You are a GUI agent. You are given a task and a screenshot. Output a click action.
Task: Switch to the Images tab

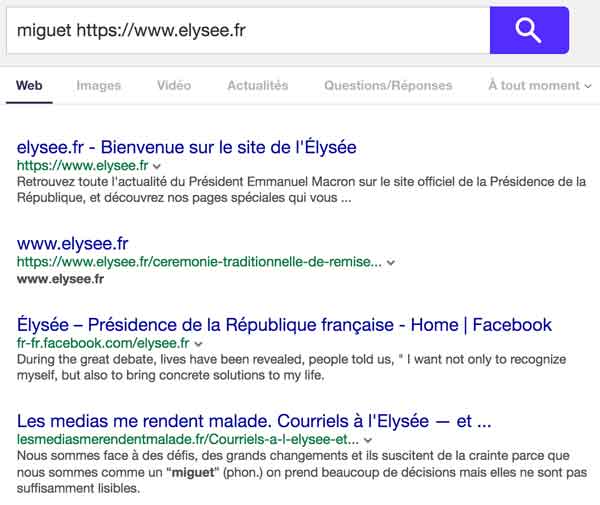pos(99,85)
